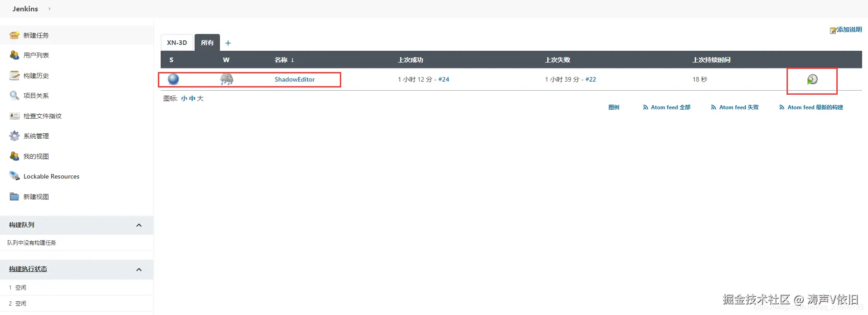Click the 构建执行状态 heading link
The height and width of the screenshot is (315, 868).
coord(28,269)
